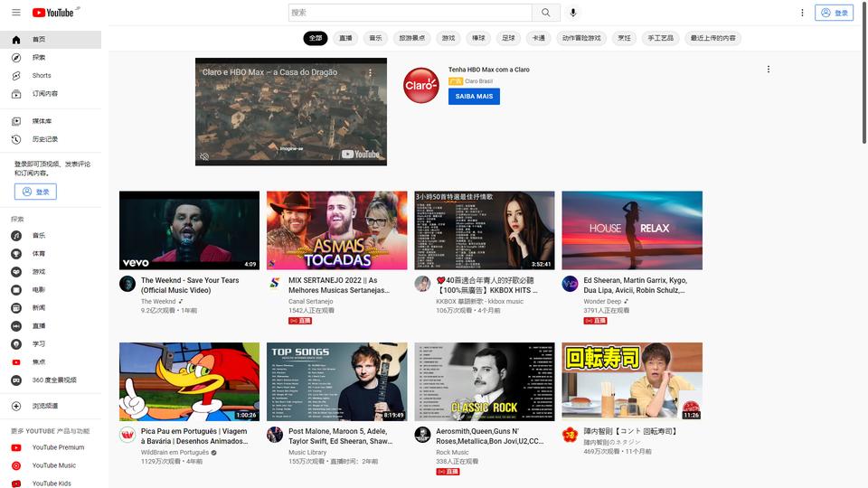Open TOP SONGS Ed Sheeran thumbnail

pyautogui.click(x=336, y=381)
